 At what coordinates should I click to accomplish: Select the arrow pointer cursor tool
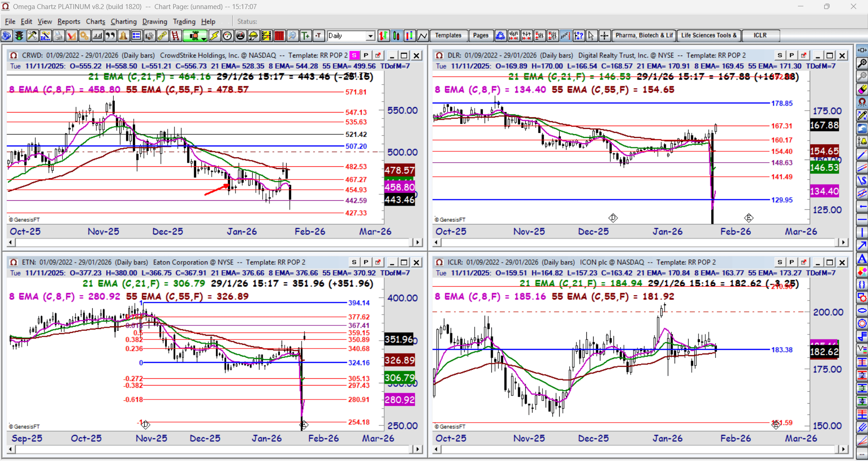(x=591, y=36)
